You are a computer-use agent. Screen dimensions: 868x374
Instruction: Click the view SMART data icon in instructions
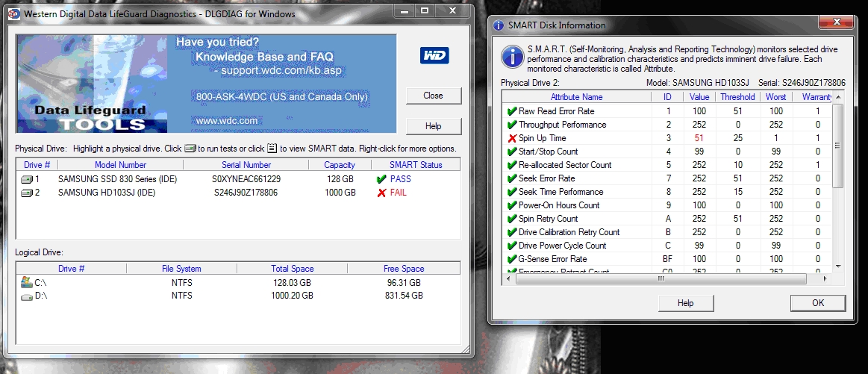pos(272,149)
